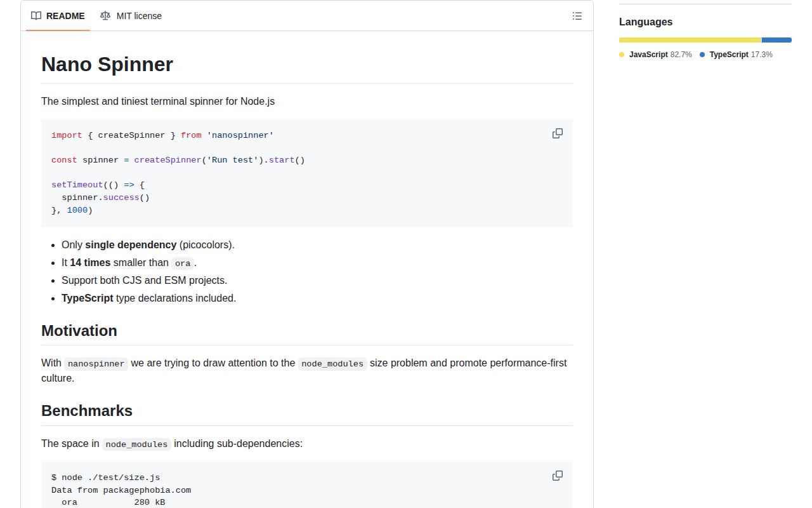This screenshot has height=508, width=812.
Task: Copy the node ./test/size.js code block
Action: coord(558,476)
